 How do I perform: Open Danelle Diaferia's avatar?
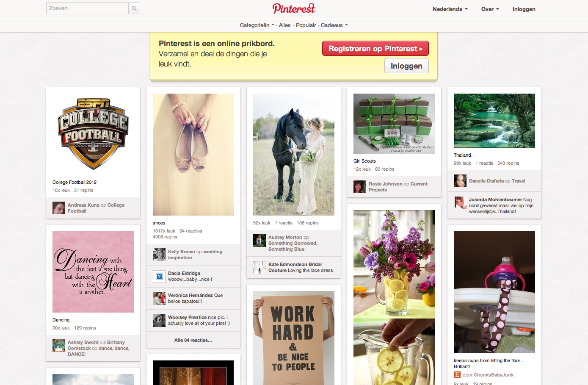point(460,181)
